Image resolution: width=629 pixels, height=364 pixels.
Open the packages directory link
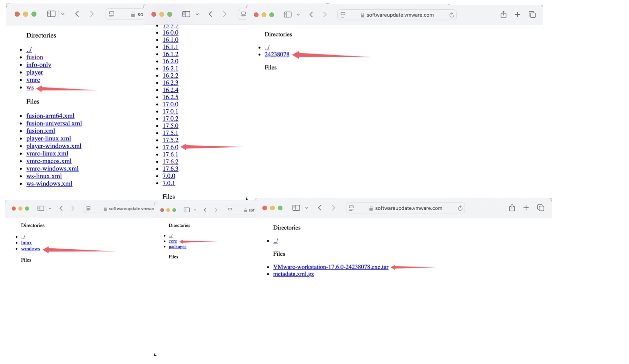(177, 247)
